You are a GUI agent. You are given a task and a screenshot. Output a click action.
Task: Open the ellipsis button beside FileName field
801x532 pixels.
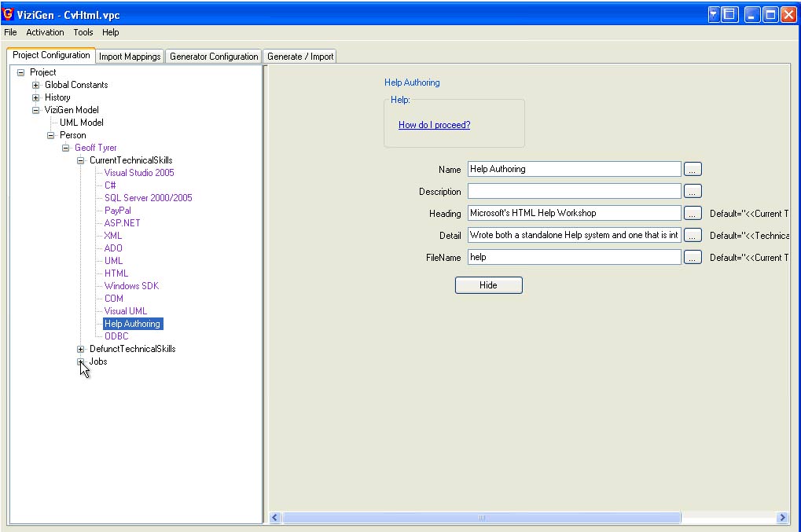tap(693, 257)
